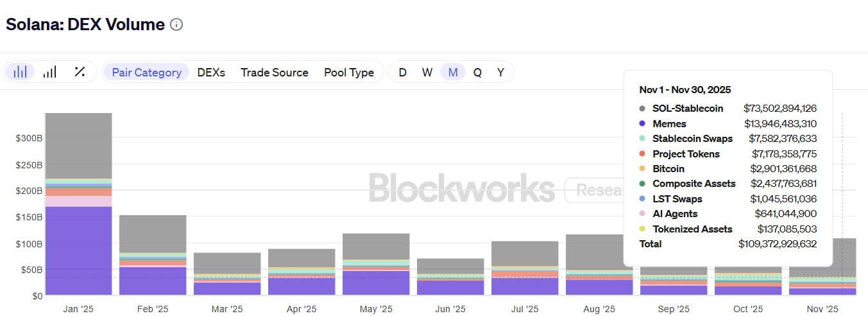The width and height of the screenshot is (868, 316).
Task: Select the monthly M interval
Action: (x=453, y=73)
